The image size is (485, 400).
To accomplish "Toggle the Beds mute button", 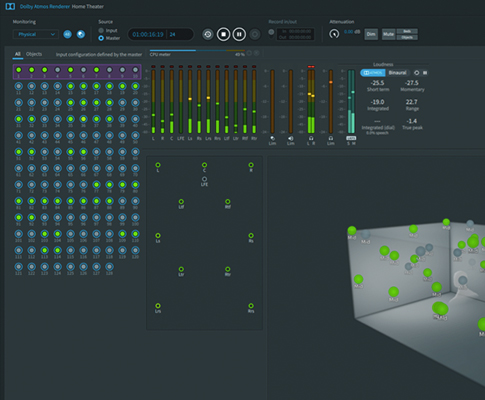I will (x=407, y=31).
